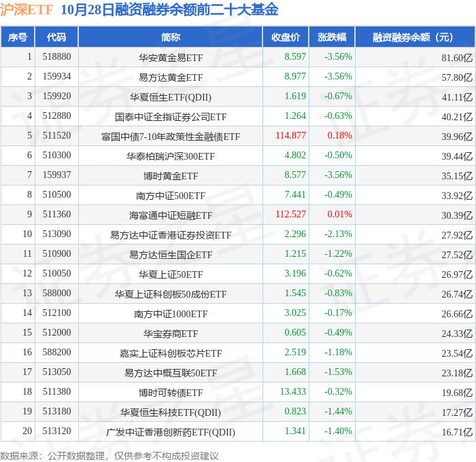The width and height of the screenshot is (476, 462).
Task: Select 华宝券商ETF name
Action: (171, 334)
